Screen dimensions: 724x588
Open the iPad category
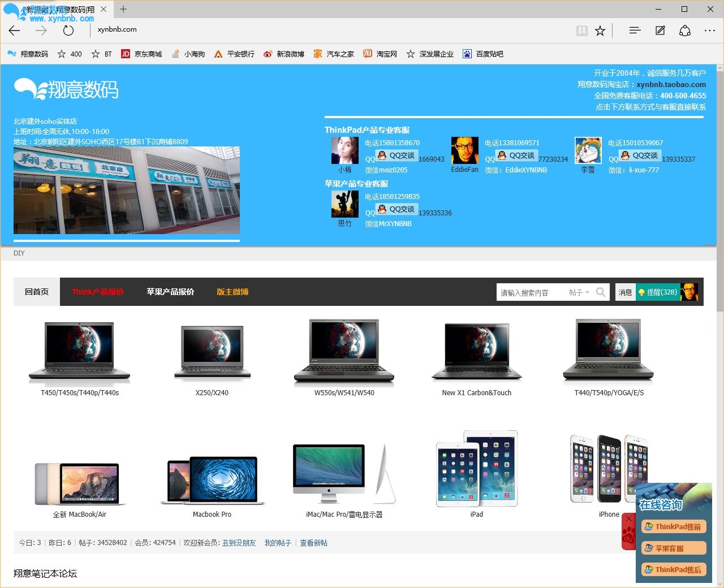pyautogui.click(x=477, y=474)
